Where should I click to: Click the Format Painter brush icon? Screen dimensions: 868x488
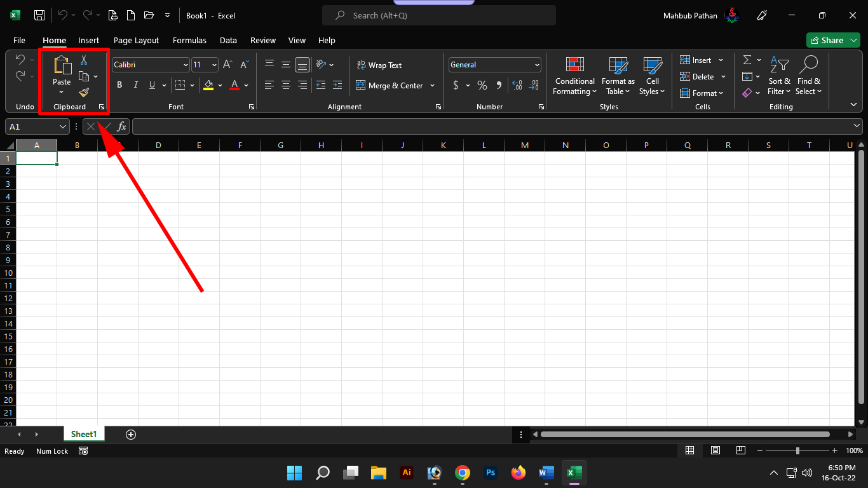click(x=84, y=93)
